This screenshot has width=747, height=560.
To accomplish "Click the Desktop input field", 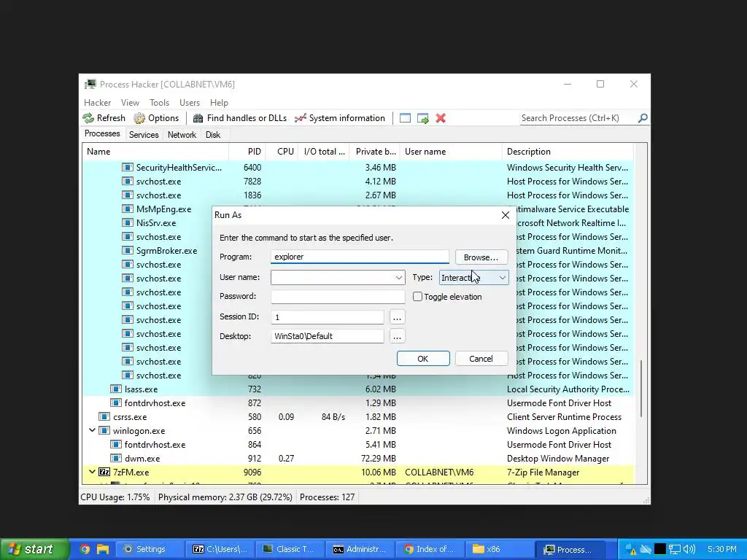I will pyautogui.click(x=328, y=336).
